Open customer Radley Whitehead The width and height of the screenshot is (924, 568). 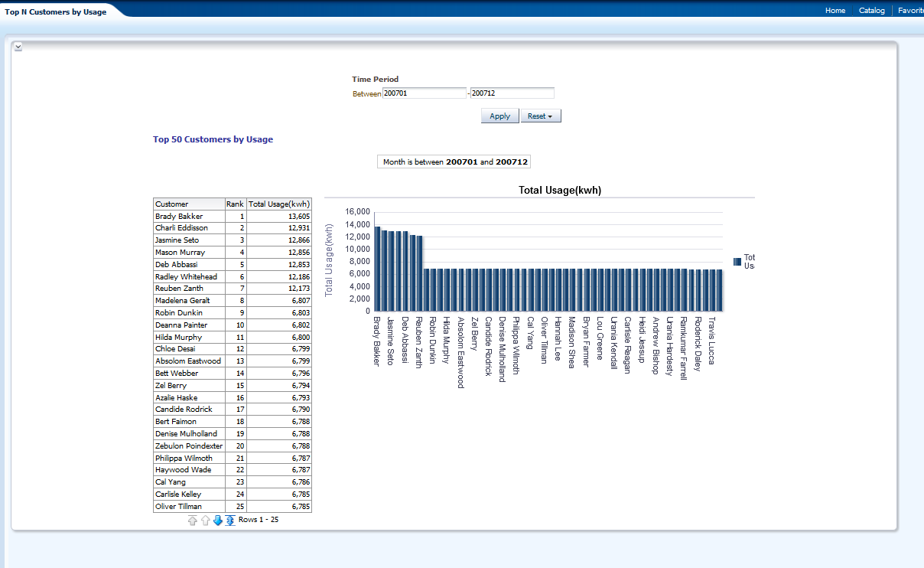pos(186,277)
